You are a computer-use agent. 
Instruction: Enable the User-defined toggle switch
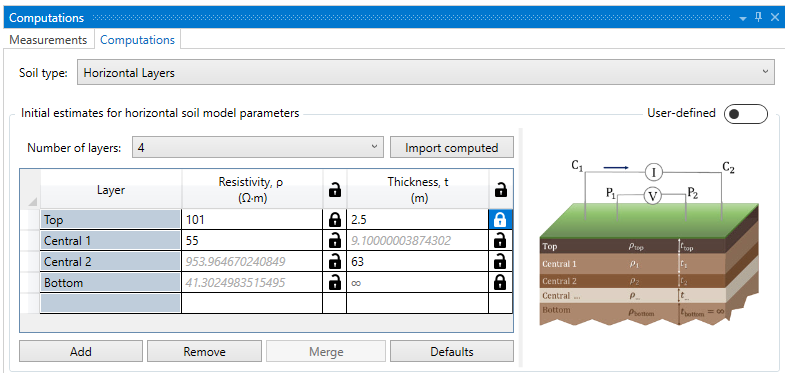[745, 114]
